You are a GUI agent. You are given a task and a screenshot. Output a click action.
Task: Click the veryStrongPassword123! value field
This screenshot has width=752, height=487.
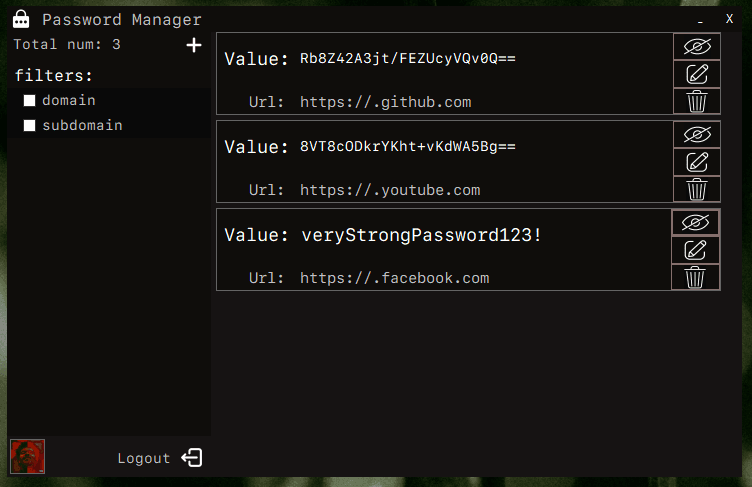422,235
